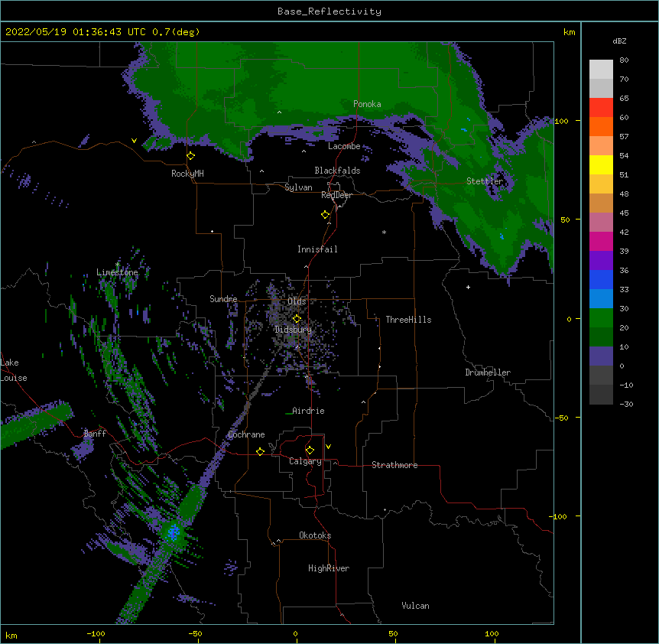This screenshot has height=644, width=659.
Task: Click the HighRiver label
Action: pyautogui.click(x=329, y=568)
